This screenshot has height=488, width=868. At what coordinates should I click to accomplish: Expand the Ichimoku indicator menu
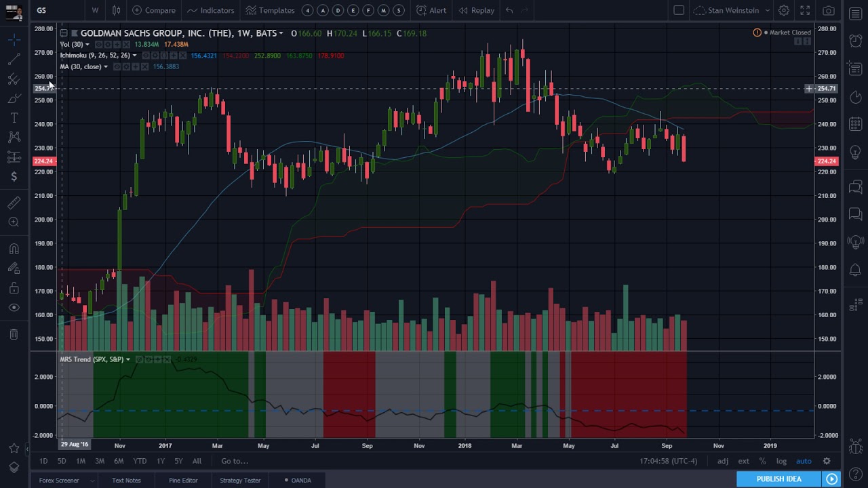pos(134,56)
